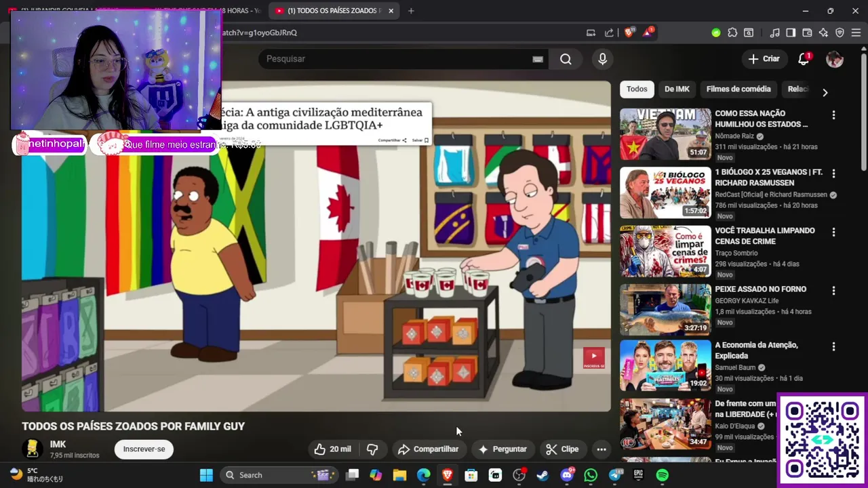Click the 'Criar' create button
The image size is (868, 488).
click(764, 59)
